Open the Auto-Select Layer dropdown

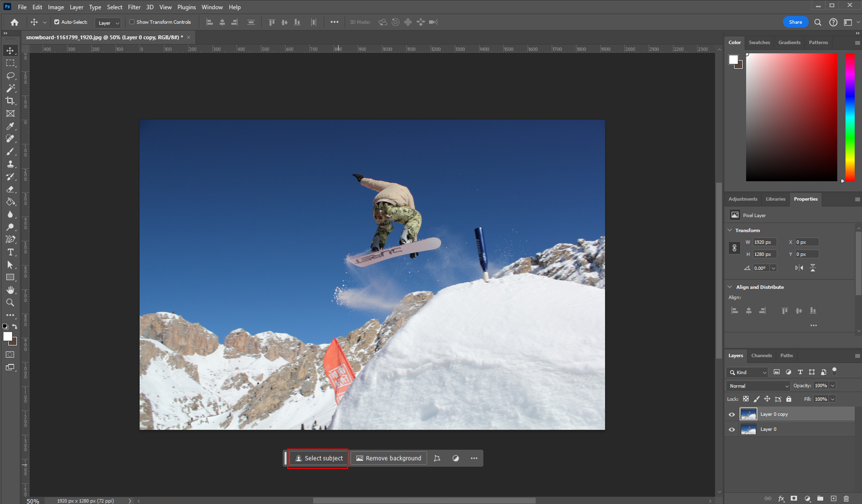[108, 23]
